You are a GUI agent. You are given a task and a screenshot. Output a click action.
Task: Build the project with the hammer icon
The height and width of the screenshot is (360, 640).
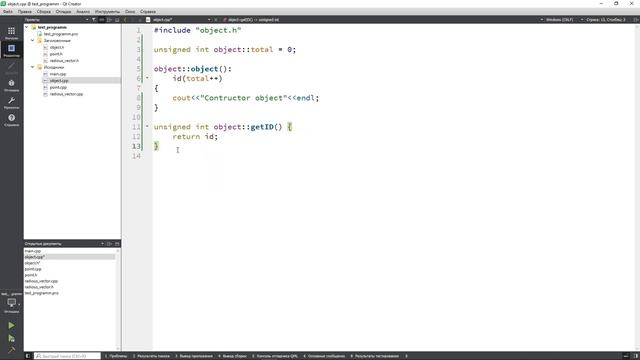click(11, 350)
